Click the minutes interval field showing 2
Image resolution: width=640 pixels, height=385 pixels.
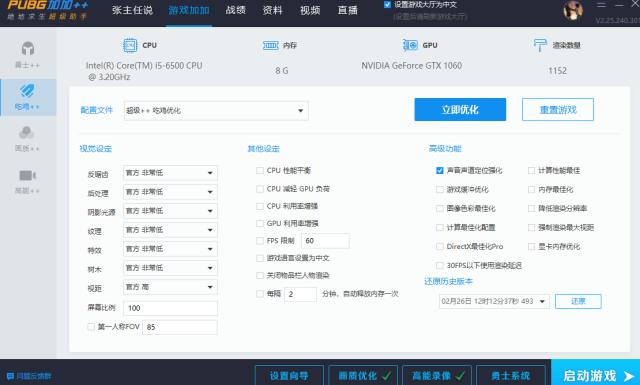pyautogui.click(x=300, y=294)
